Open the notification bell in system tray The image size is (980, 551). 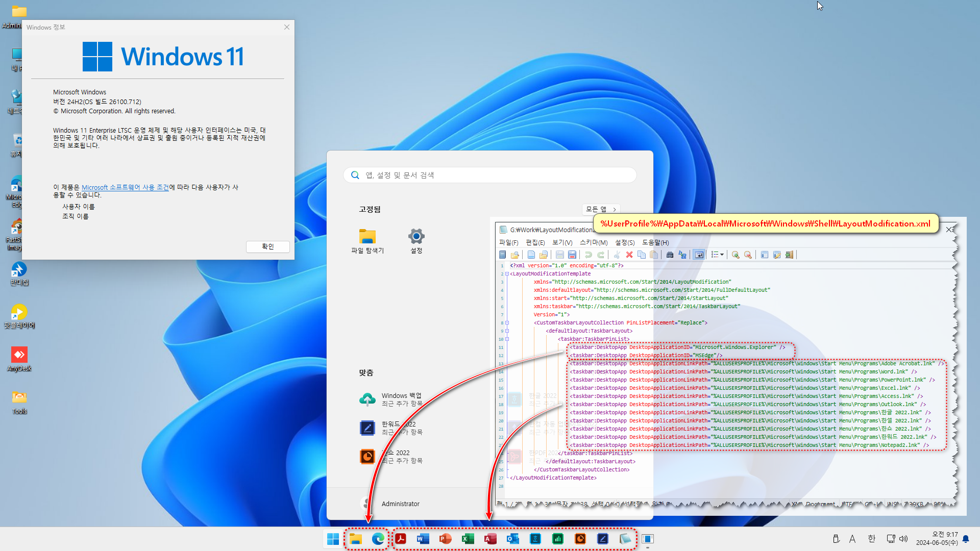point(966,539)
